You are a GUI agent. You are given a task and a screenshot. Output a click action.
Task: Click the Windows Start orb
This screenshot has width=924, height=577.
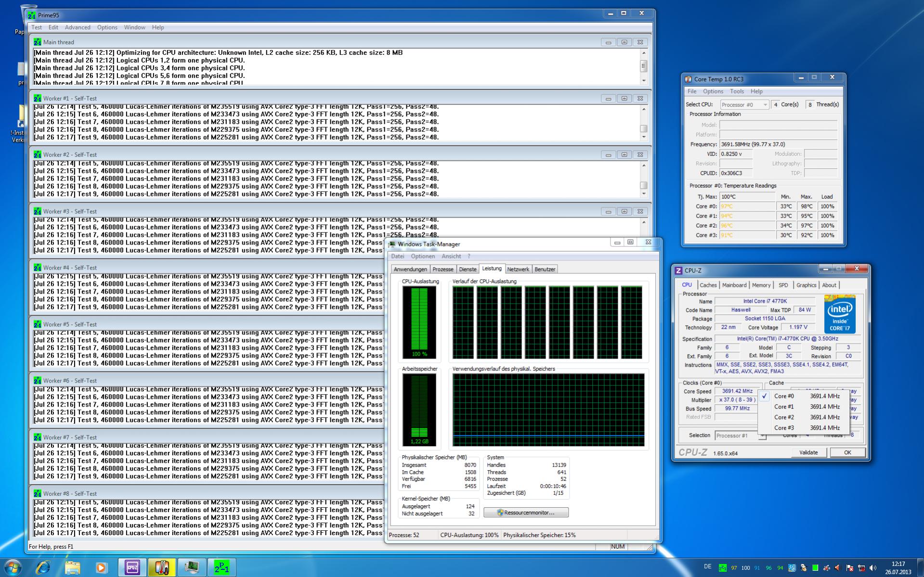pos(13,568)
